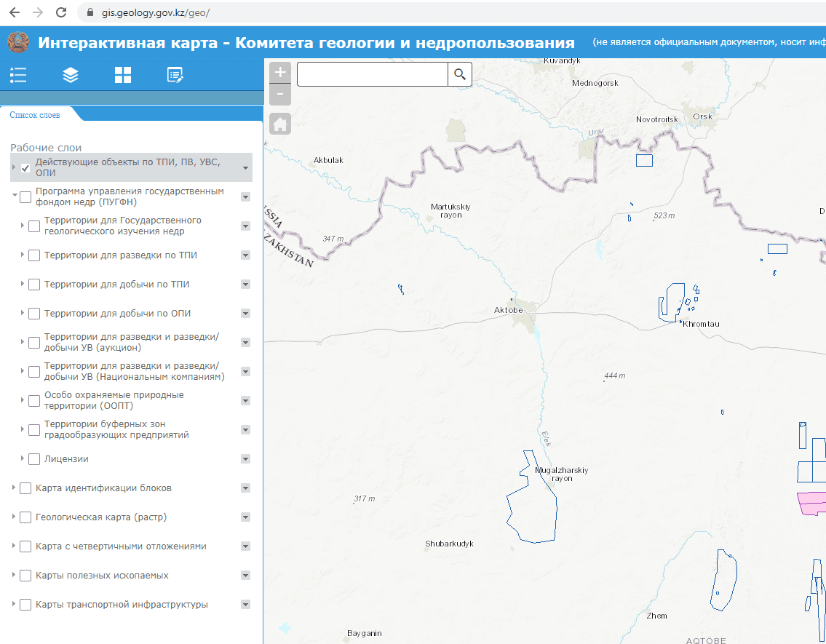The width and height of the screenshot is (826, 644).
Task: Click the browser address bar URL
Action: (156, 12)
